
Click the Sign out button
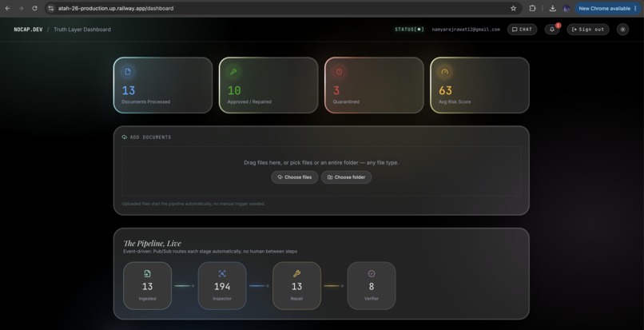[x=588, y=30]
